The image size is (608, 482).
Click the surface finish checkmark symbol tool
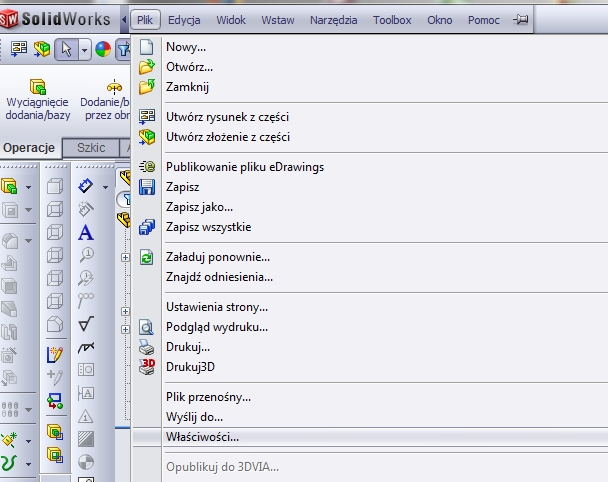86,323
